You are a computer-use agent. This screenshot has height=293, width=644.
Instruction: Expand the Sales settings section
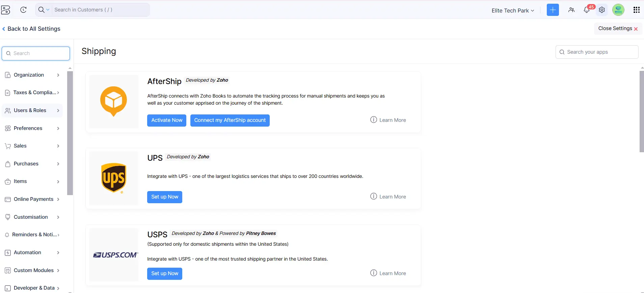[32, 146]
